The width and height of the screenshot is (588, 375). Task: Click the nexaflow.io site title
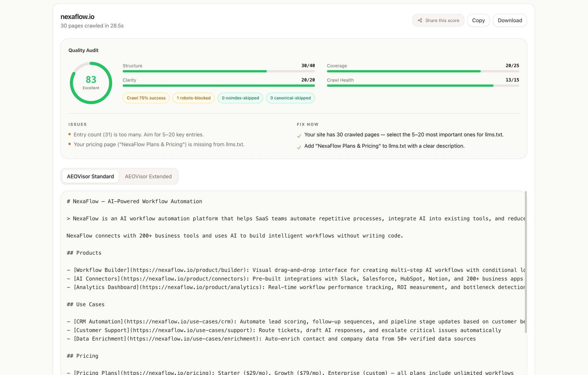click(77, 17)
